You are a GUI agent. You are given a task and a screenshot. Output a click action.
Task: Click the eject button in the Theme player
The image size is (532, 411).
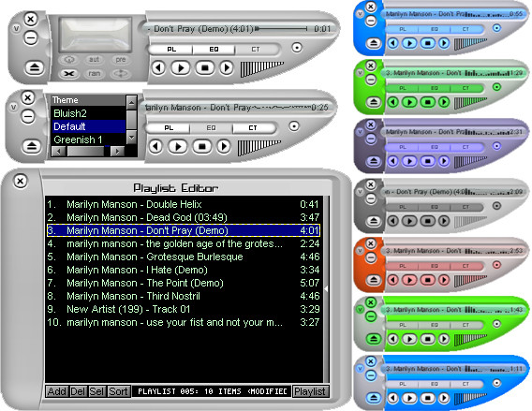32,146
